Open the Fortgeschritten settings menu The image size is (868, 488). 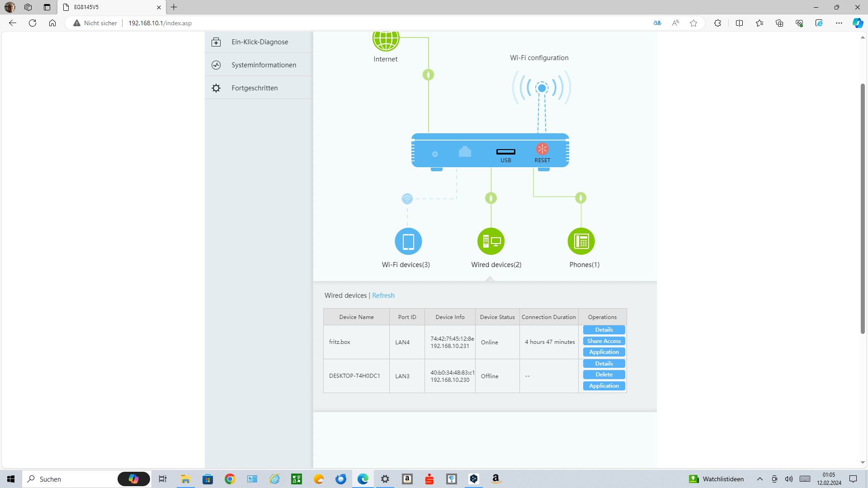click(255, 88)
